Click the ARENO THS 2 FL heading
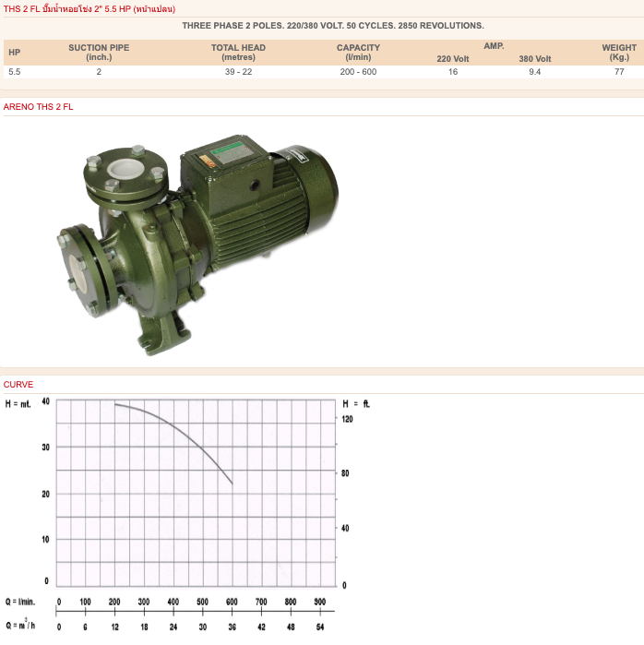This screenshot has width=644, height=645. click(x=38, y=106)
